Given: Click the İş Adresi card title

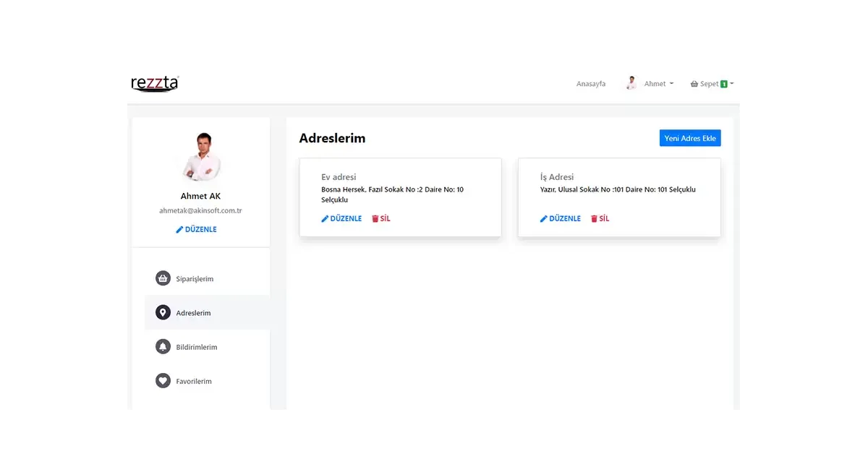Looking at the screenshot, I should click(557, 176).
